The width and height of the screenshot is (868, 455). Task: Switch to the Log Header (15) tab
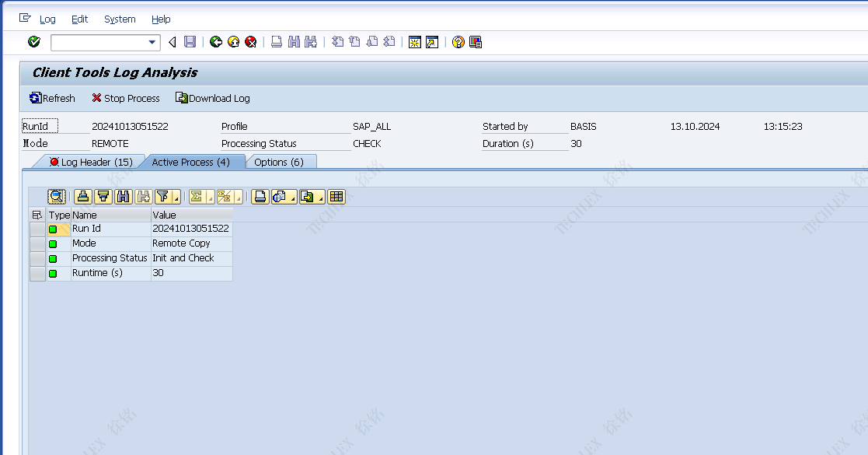click(90, 162)
